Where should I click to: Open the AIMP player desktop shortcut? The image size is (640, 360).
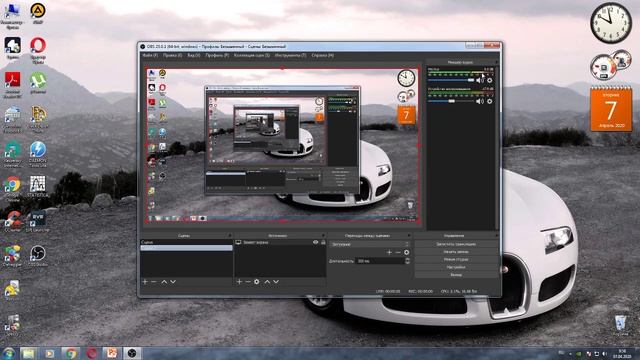coord(38,13)
